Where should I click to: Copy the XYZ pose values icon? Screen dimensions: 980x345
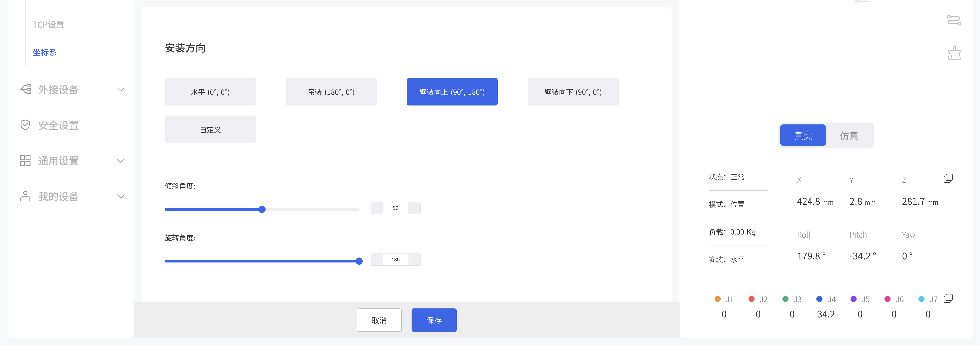(948, 178)
